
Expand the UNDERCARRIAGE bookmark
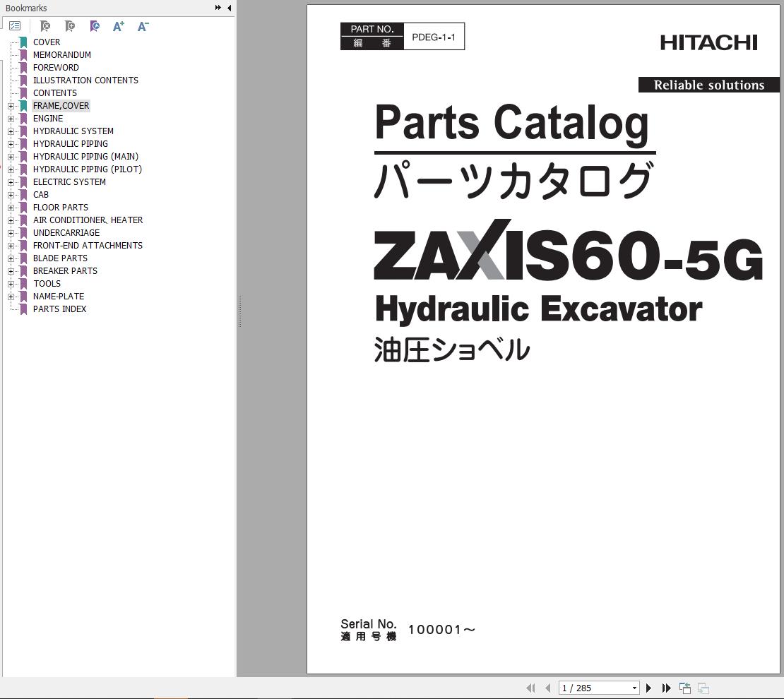[11, 233]
